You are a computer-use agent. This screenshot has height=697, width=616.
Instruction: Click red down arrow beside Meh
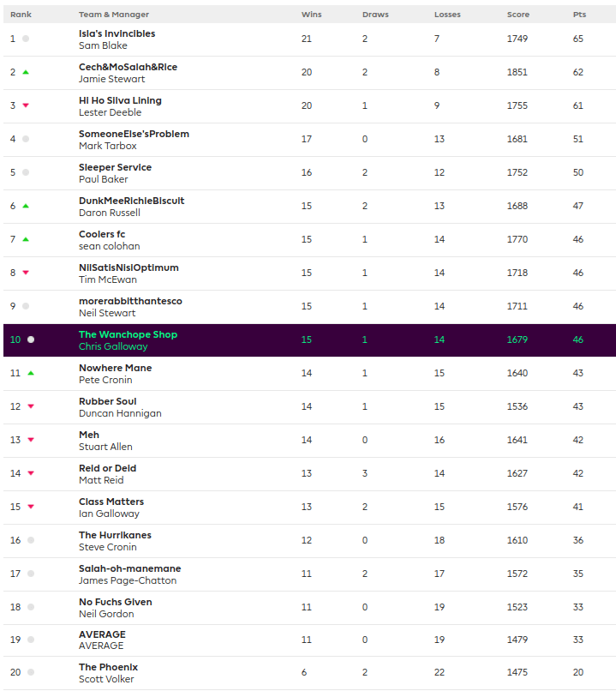[x=31, y=440]
